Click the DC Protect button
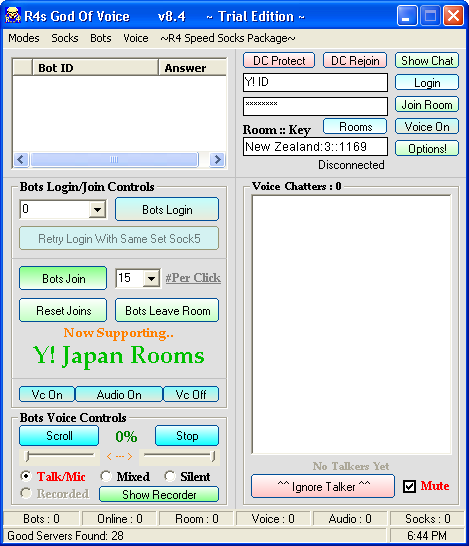 (279, 61)
